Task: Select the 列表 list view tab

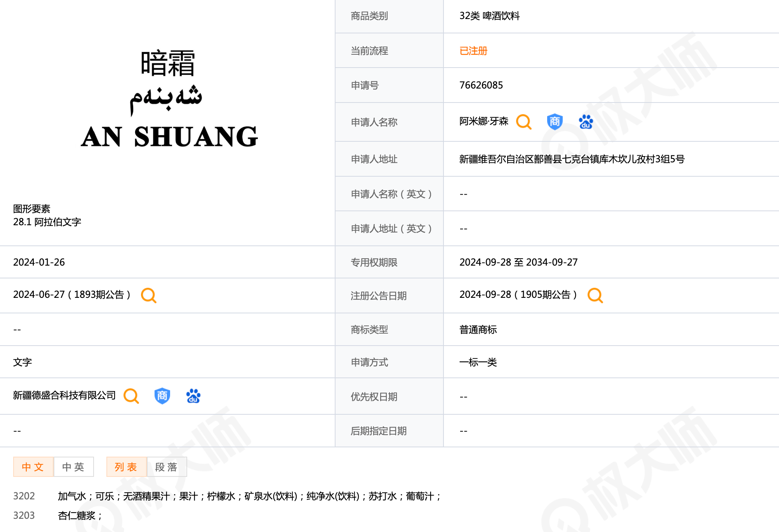Action: 126,467
